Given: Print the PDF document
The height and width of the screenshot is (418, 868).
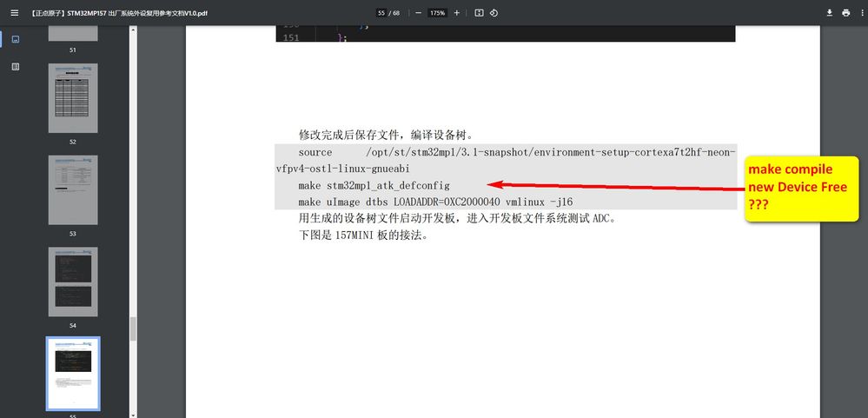Looking at the screenshot, I should [x=846, y=13].
